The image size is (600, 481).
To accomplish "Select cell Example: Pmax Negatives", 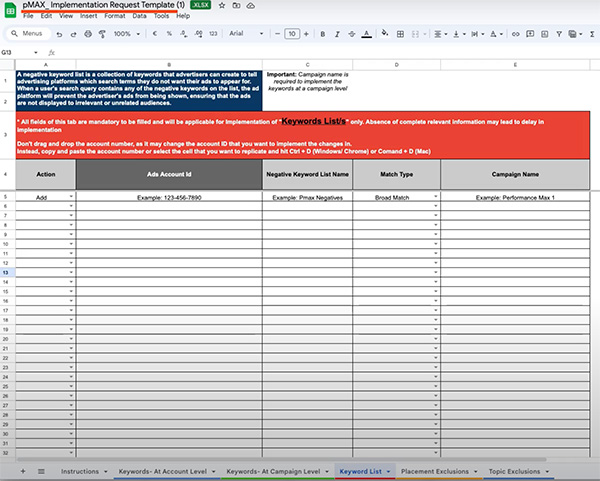I will (x=307, y=197).
